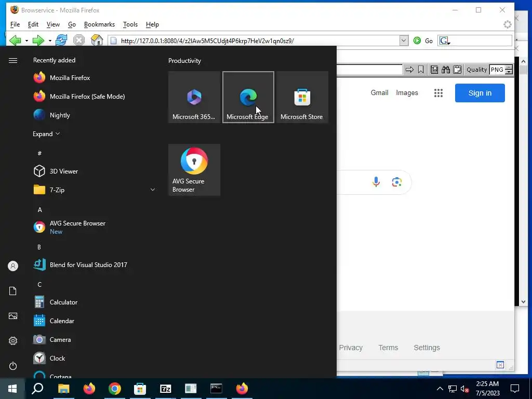Click the blue Sign in button
This screenshot has height=399, width=532.
coord(480,93)
